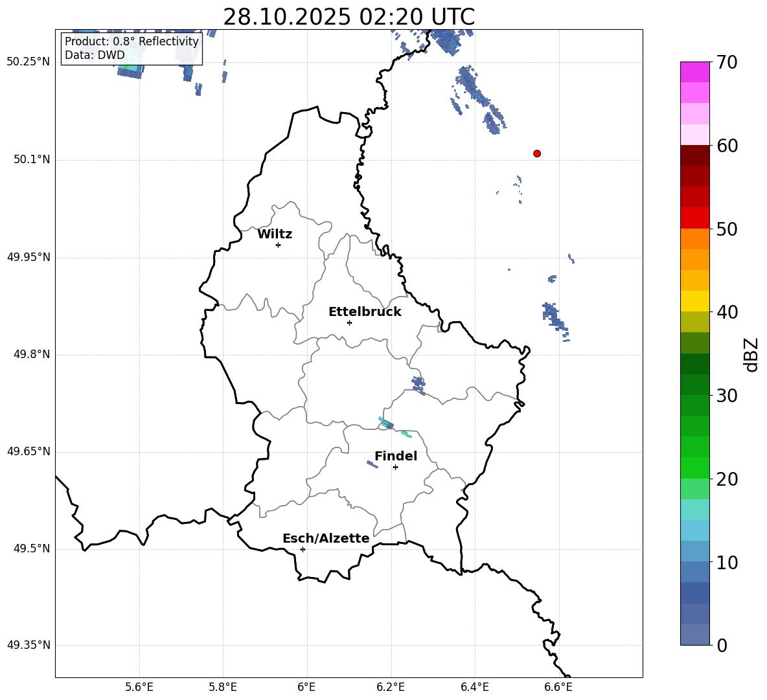Click the Findel city label
The image size is (767, 700).
point(396,456)
